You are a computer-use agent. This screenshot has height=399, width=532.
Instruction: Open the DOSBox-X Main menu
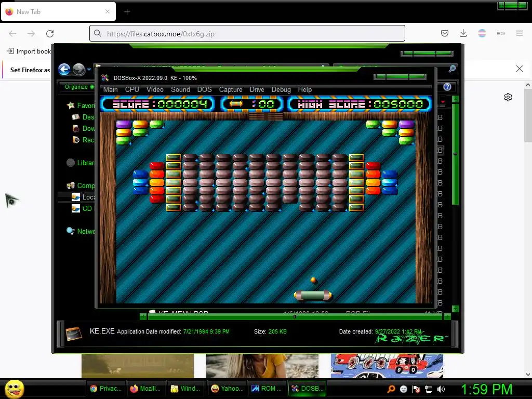click(x=110, y=89)
